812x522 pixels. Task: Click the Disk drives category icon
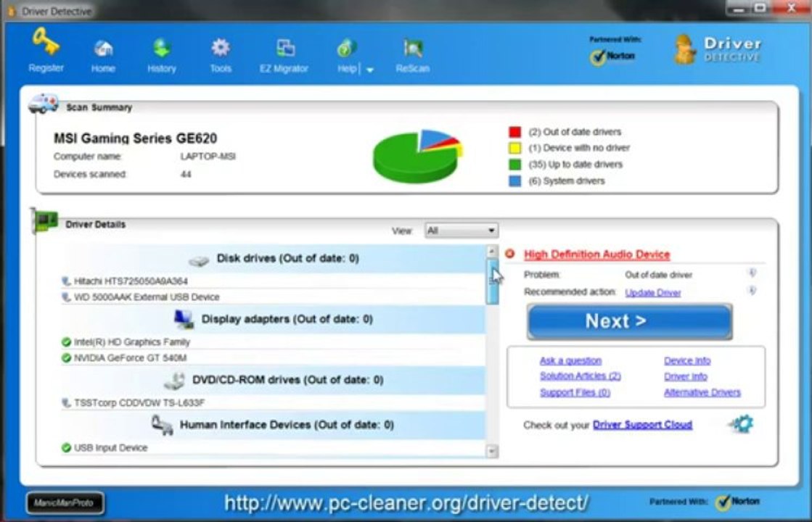[x=198, y=260]
